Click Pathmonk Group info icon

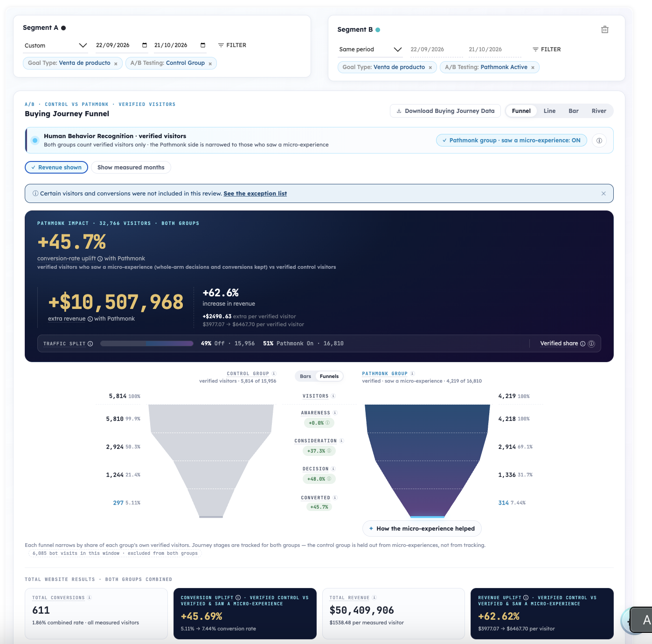[x=412, y=373]
